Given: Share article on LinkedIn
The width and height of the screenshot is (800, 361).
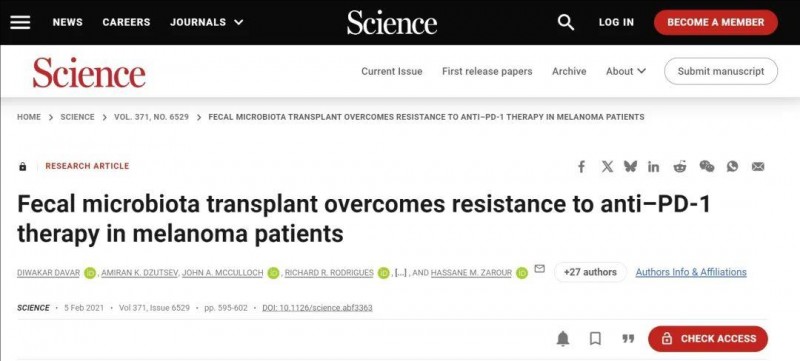Looking at the screenshot, I should click(654, 166).
